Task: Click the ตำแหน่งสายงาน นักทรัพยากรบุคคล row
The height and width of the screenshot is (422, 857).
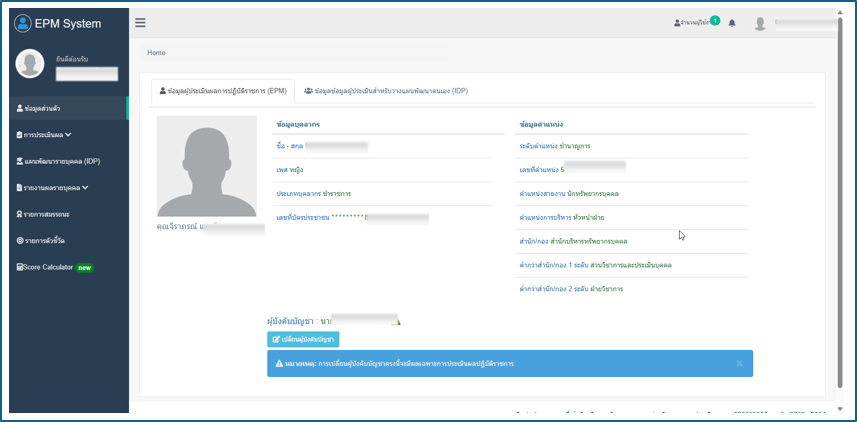Action: pyautogui.click(x=633, y=194)
